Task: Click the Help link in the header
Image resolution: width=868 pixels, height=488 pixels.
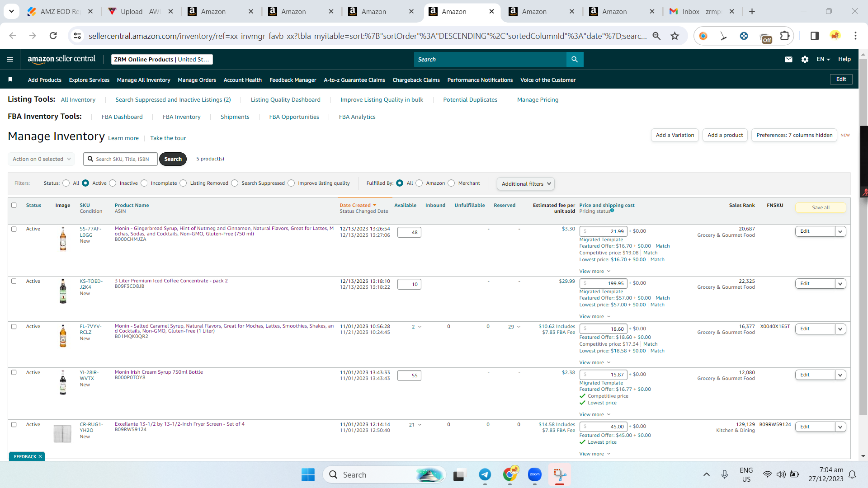Action: pos(844,59)
